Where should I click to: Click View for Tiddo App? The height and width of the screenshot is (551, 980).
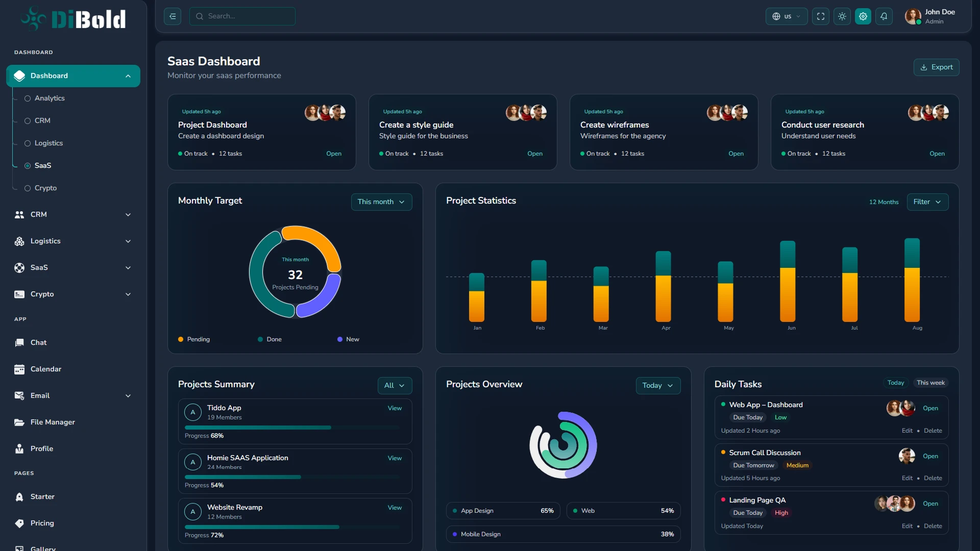tap(395, 408)
